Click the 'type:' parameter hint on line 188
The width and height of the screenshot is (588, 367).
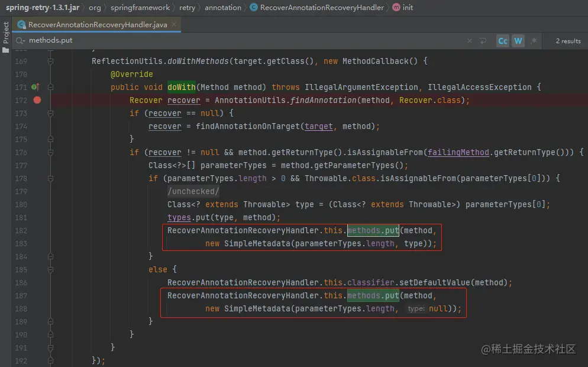coord(416,309)
